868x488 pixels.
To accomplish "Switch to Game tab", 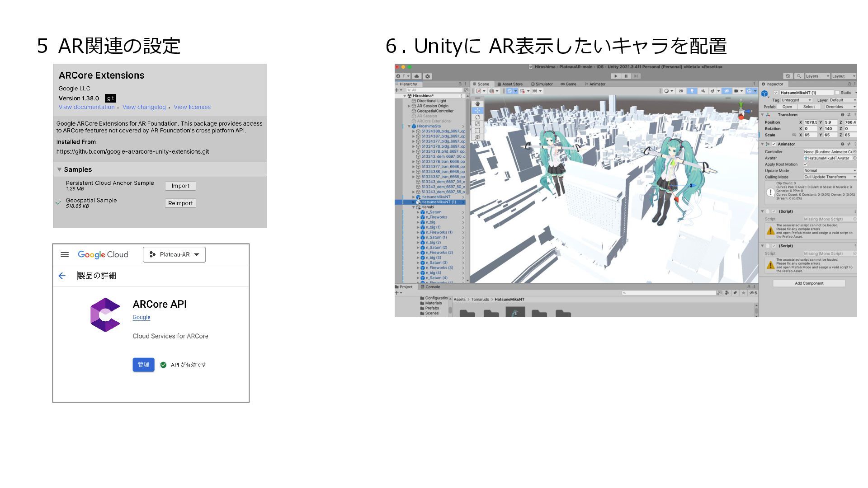I will (568, 84).
